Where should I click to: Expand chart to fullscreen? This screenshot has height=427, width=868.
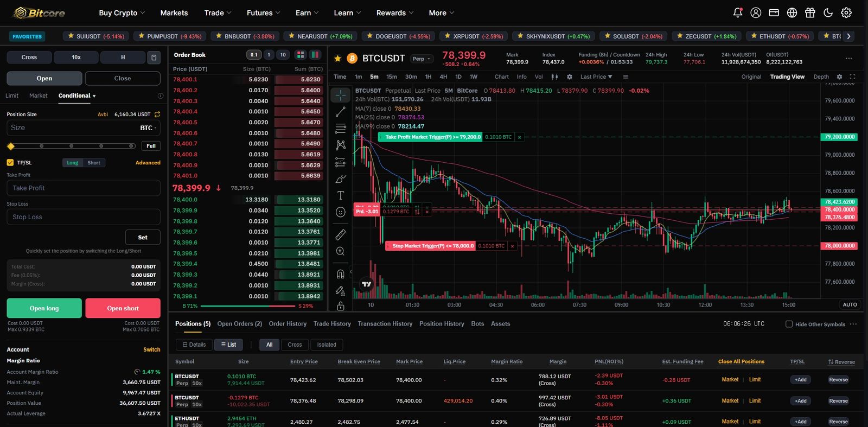(852, 77)
